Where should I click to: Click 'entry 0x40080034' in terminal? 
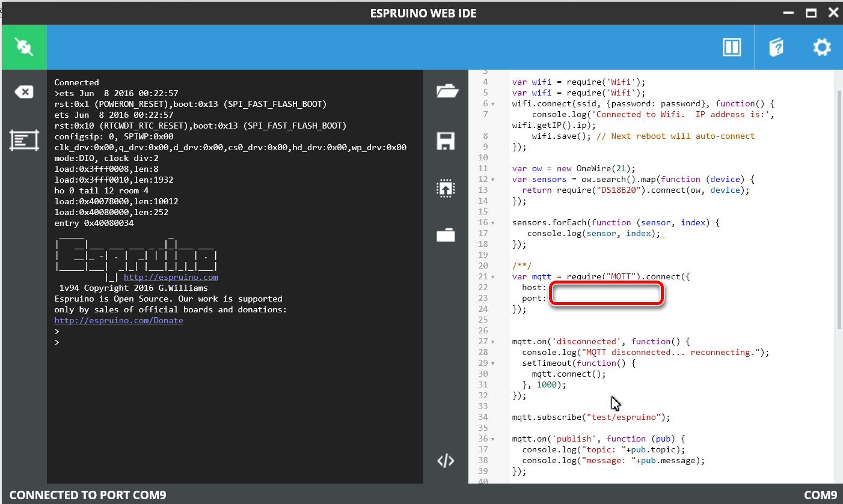pos(94,223)
